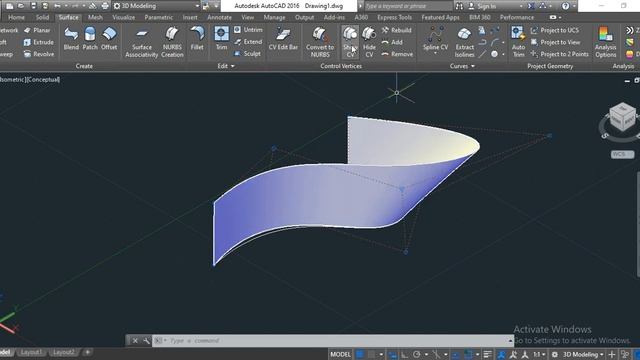This screenshot has width=640, height=360.
Task: Click the Planar surface tool
Action: point(37,30)
